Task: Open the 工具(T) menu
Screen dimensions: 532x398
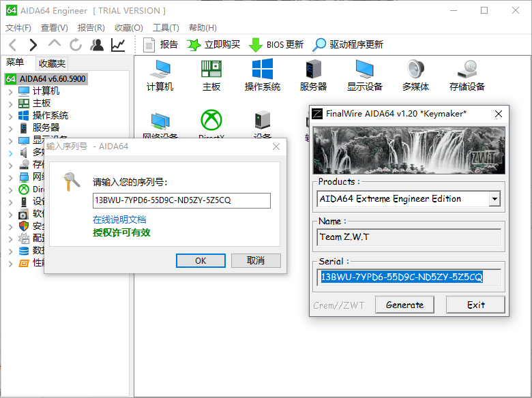Action: [165, 28]
